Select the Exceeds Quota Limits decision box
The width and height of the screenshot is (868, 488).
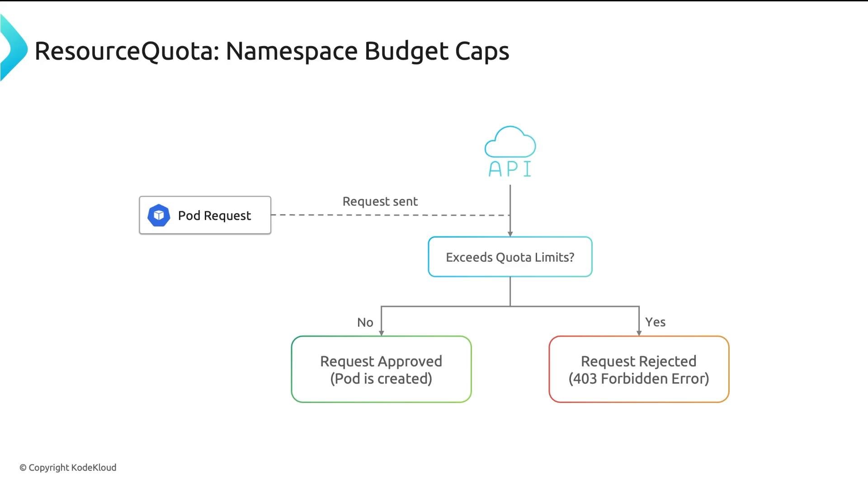coord(510,257)
